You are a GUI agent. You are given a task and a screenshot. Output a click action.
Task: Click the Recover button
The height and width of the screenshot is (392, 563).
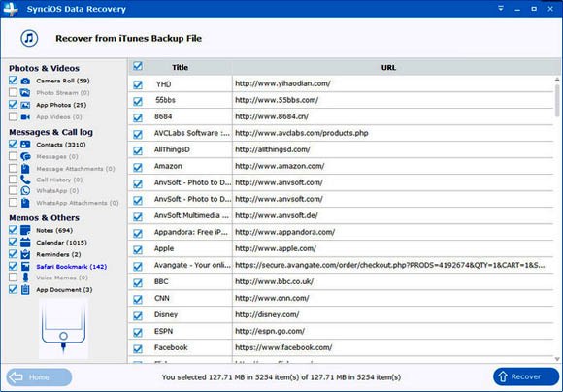(x=526, y=376)
